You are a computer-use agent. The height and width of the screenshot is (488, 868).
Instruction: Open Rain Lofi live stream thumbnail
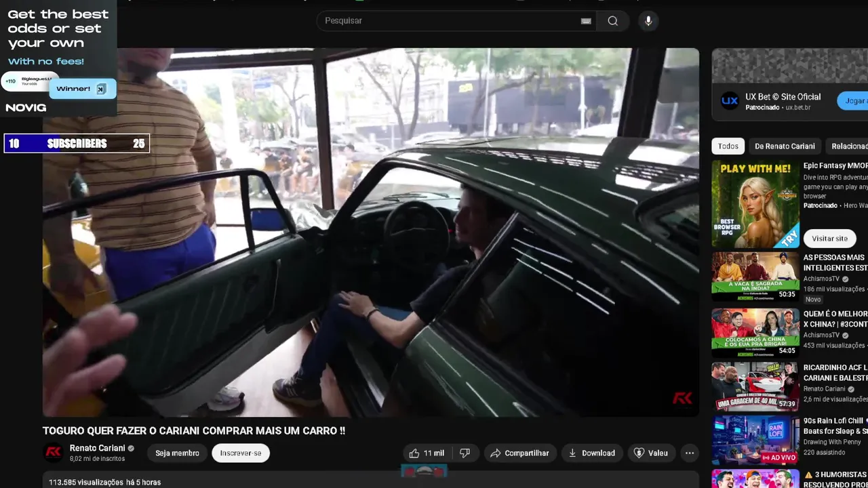pyautogui.click(x=755, y=441)
